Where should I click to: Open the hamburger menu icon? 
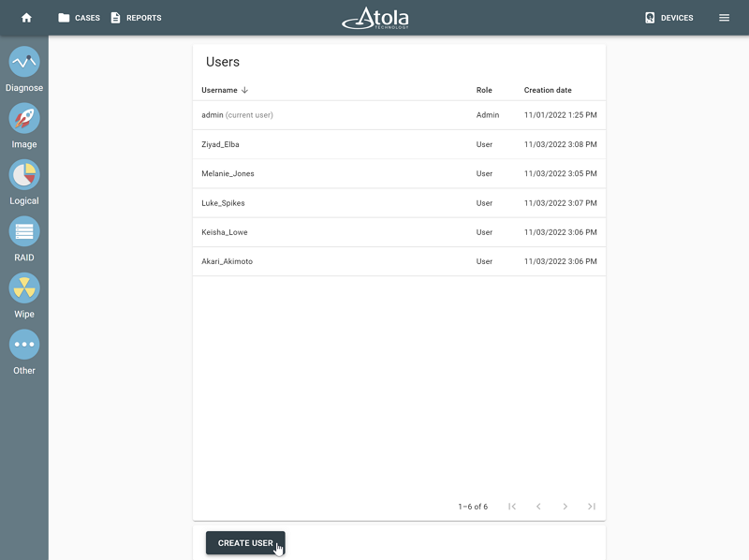(724, 18)
